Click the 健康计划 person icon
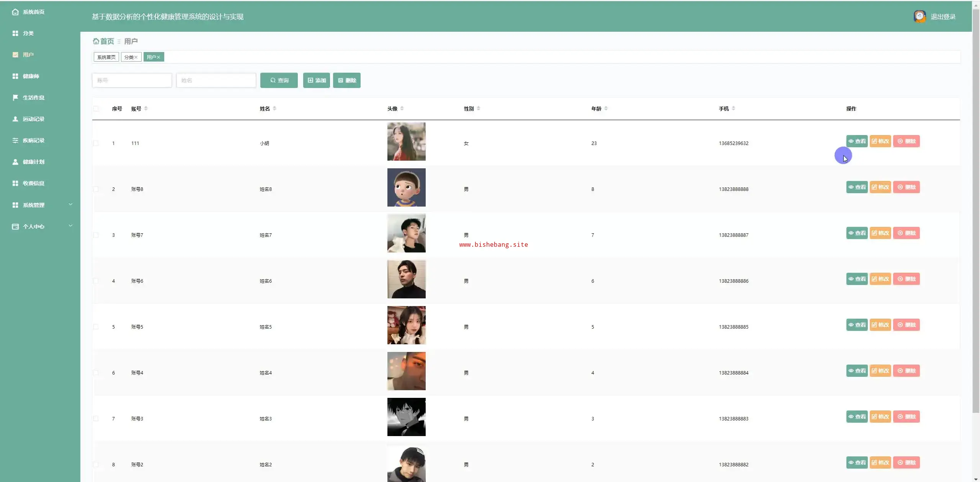980x482 pixels. (x=15, y=162)
